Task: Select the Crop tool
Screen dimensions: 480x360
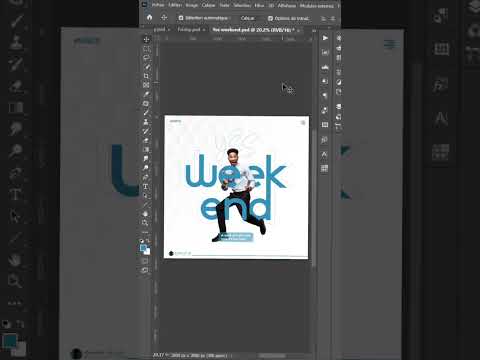Action: [x=146, y=76]
